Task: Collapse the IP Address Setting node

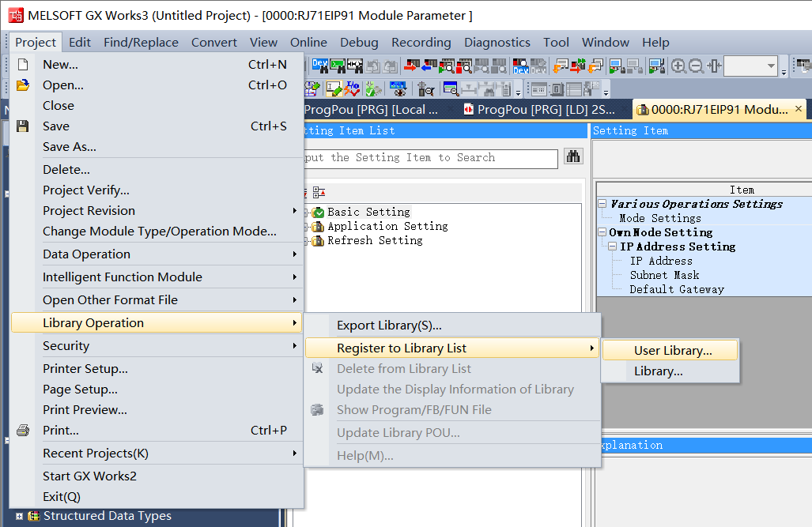Action: (x=612, y=246)
